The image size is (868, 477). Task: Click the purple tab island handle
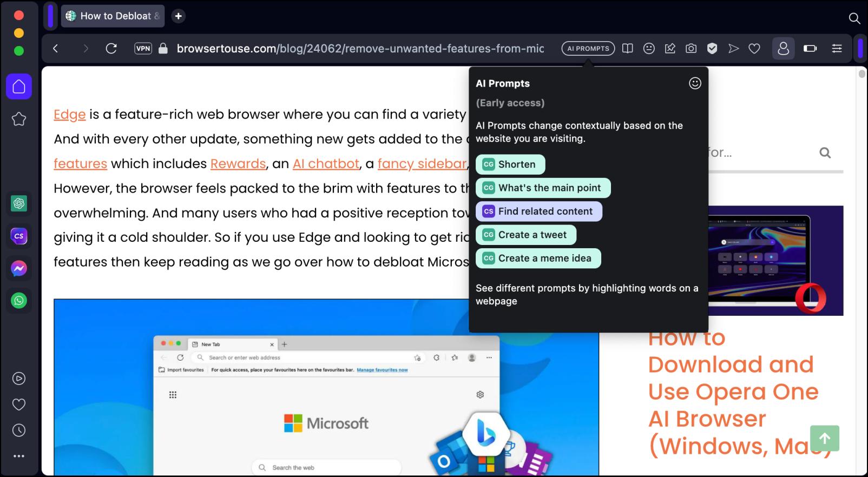click(x=50, y=16)
